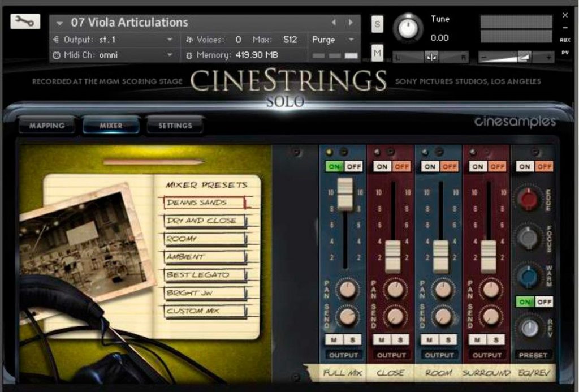
Task: Select the Best Legato preset
Action: point(204,275)
